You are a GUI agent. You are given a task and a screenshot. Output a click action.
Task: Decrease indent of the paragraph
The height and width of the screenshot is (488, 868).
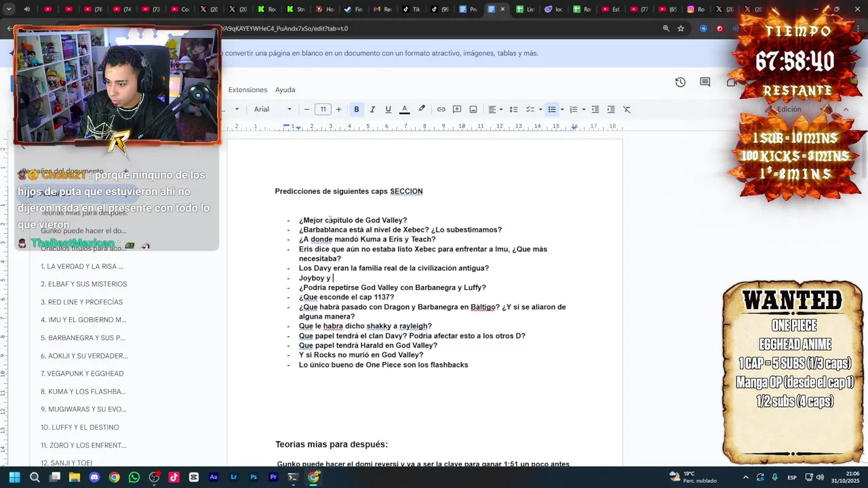tap(595, 109)
